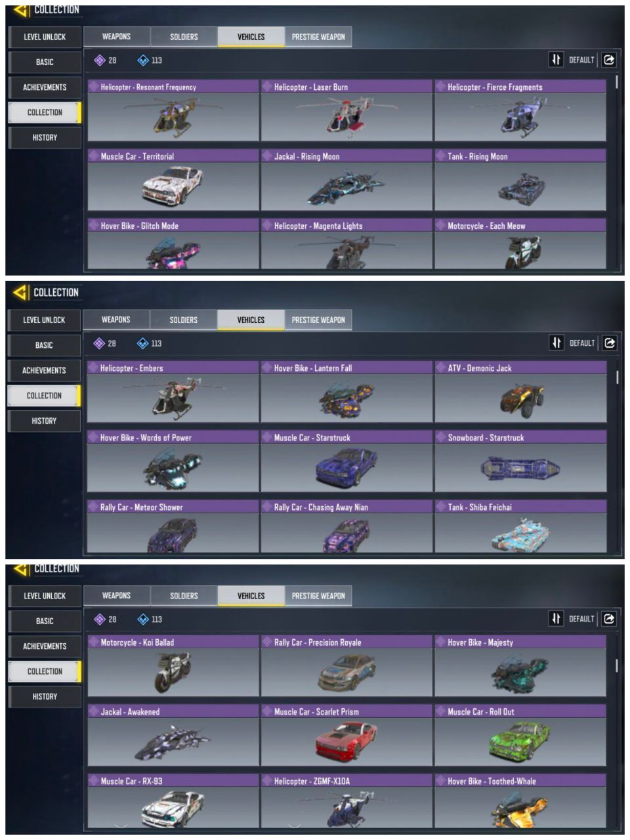Select the Jackal - Rising Moon vehicle
Viewport: 630px width, 840px height.
click(x=346, y=180)
